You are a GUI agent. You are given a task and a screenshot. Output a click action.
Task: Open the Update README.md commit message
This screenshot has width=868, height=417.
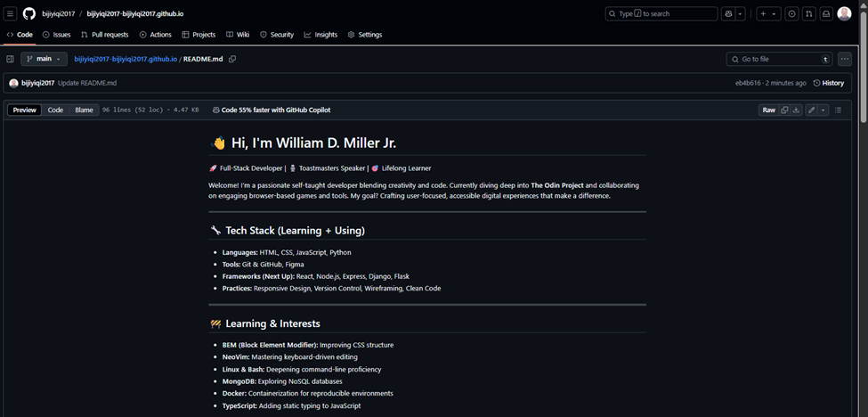(x=87, y=83)
